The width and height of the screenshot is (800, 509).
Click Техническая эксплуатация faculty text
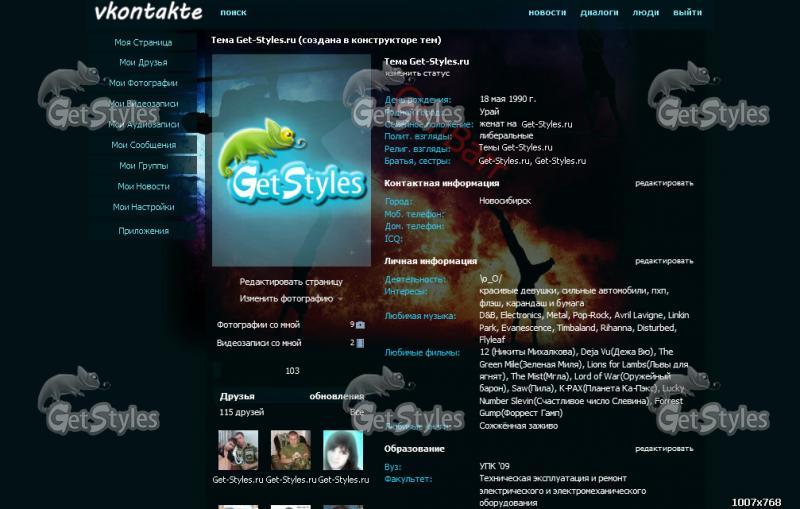tap(562, 491)
